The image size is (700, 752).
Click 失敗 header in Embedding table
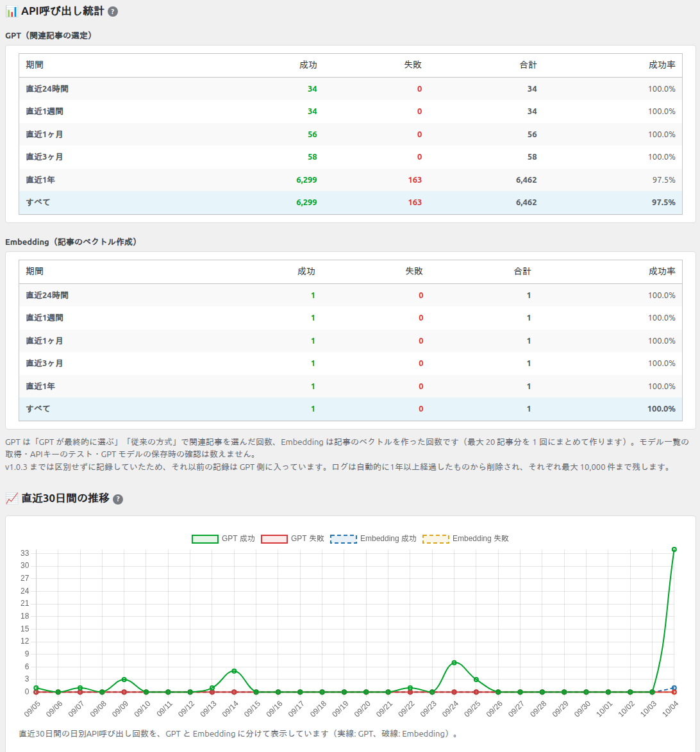[414, 271]
